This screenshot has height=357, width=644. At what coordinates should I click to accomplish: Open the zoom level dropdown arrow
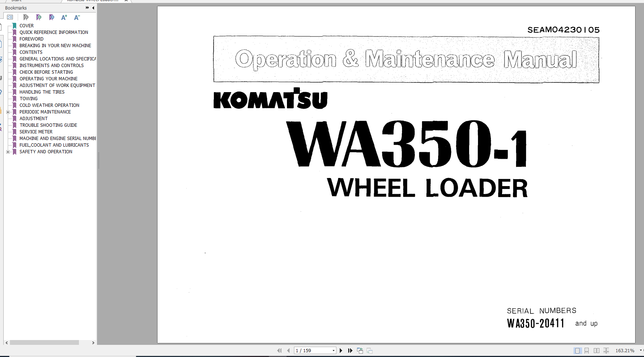(x=641, y=350)
